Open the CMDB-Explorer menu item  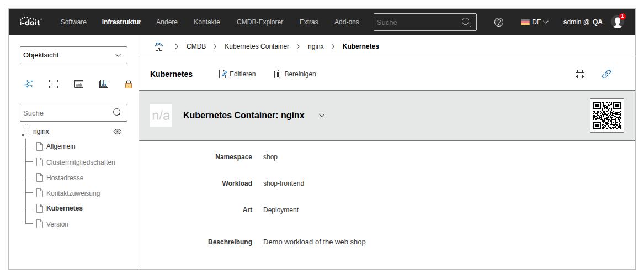[260, 22]
